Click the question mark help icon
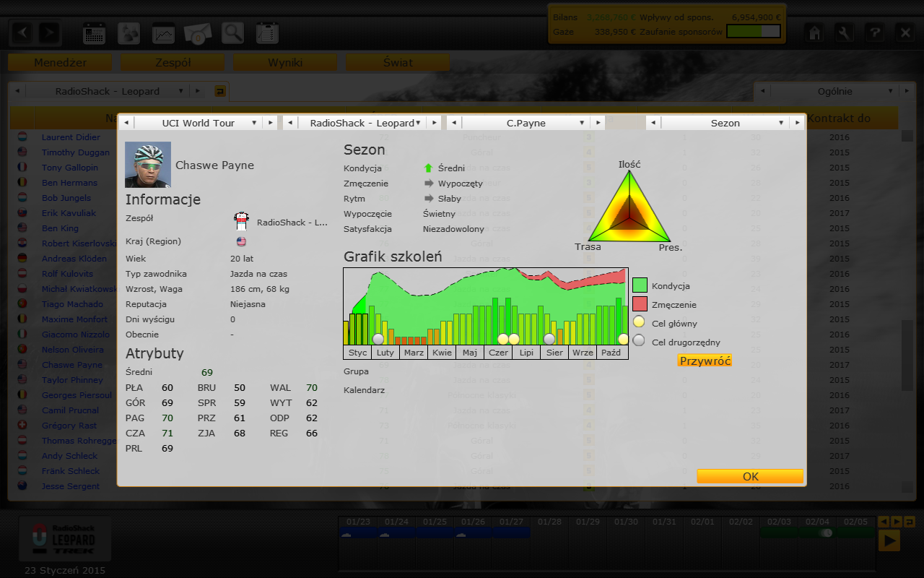 874,33
